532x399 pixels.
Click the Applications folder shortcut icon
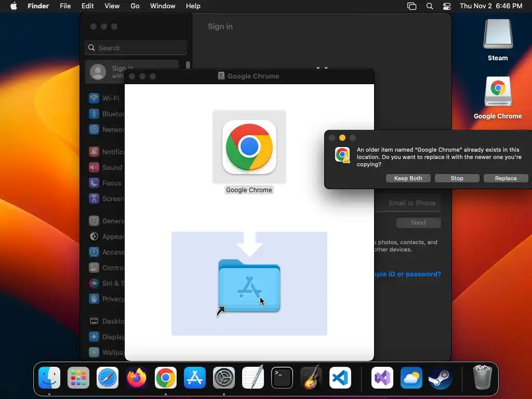click(x=249, y=286)
